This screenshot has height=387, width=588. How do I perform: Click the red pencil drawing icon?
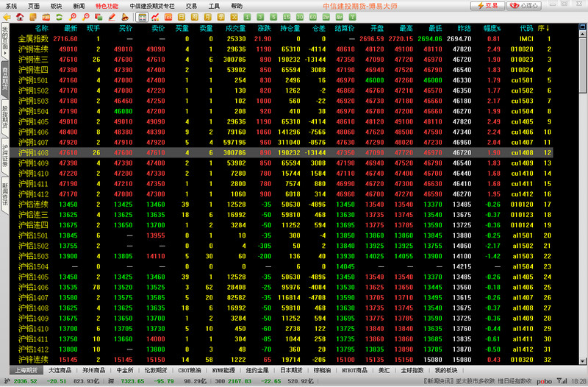(x=111, y=15)
